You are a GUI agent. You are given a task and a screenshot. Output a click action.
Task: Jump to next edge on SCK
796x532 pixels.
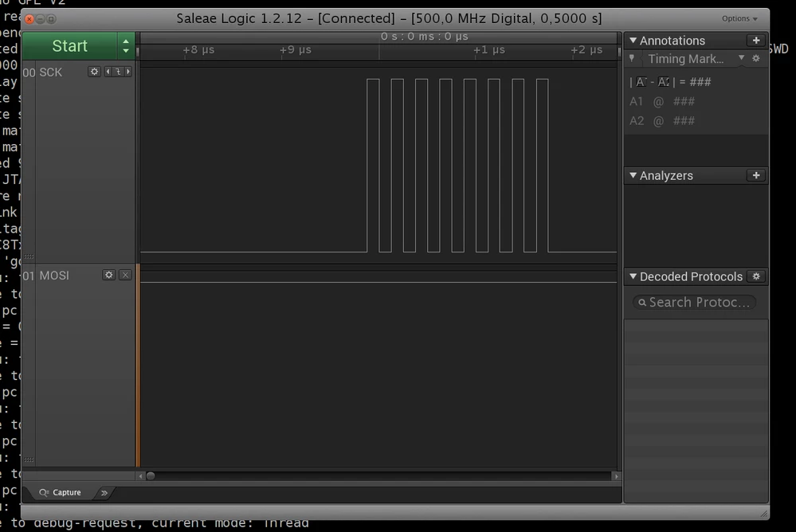coord(128,72)
